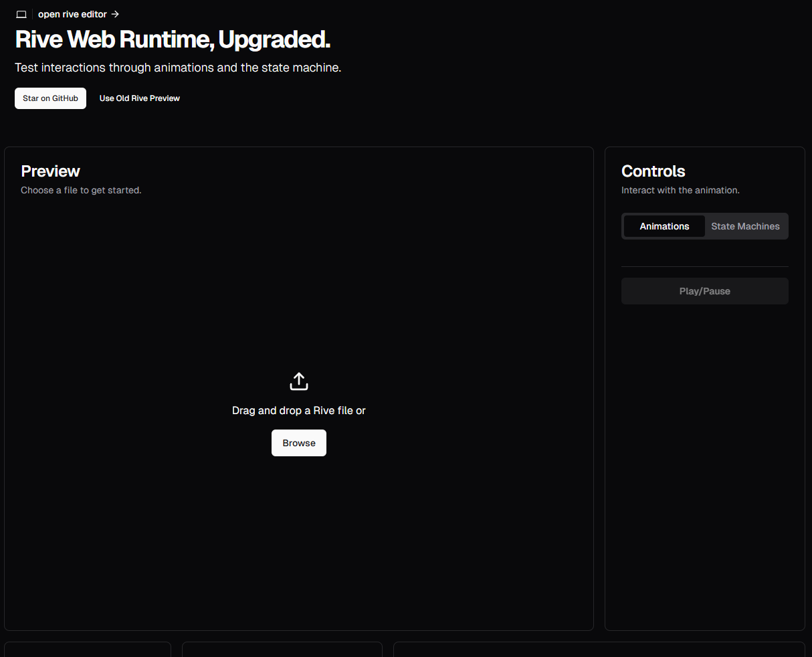Click the 'Rive Web Runtime, Upgraded.' heading
This screenshot has width=812, height=657.
point(173,39)
